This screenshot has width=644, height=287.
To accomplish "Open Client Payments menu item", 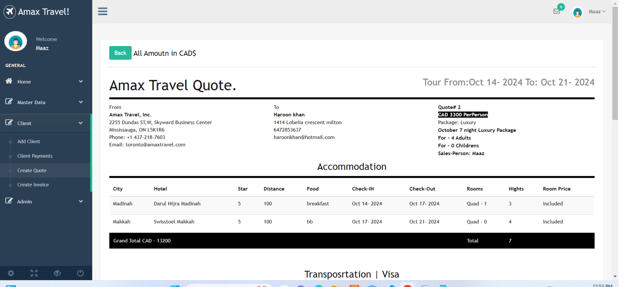I will (x=35, y=156).
